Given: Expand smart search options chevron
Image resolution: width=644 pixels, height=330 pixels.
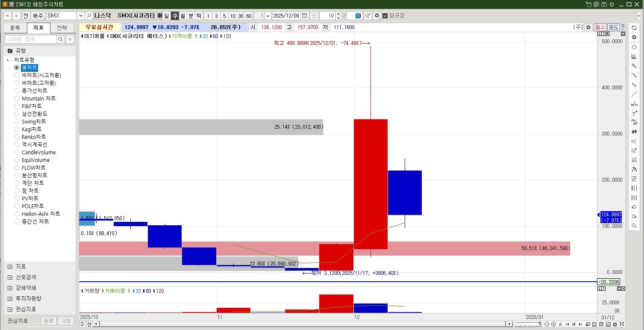Looking at the screenshot, I should tap(70, 39).
